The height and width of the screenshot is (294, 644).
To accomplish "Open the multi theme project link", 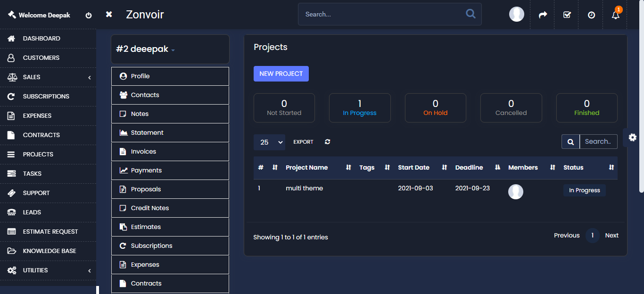I will click(x=304, y=188).
